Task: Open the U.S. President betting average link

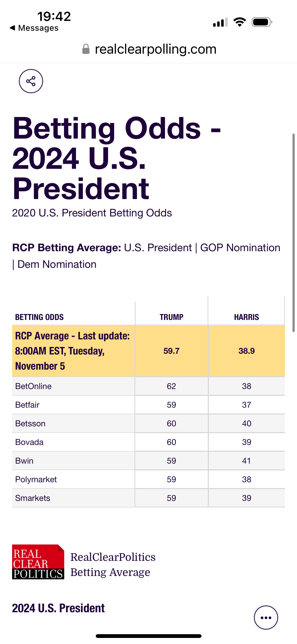Action: pyautogui.click(x=158, y=248)
